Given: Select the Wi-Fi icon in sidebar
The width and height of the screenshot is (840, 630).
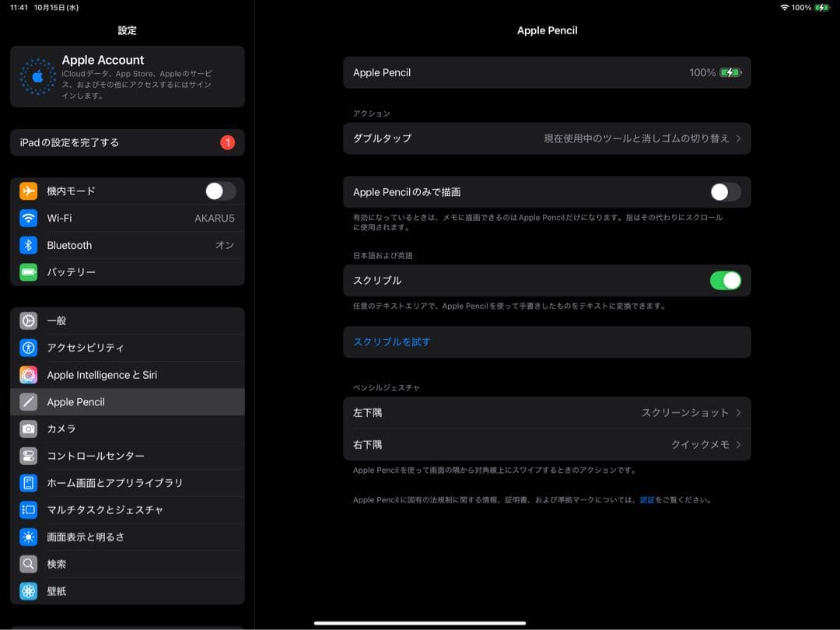Looking at the screenshot, I should 28,219.
